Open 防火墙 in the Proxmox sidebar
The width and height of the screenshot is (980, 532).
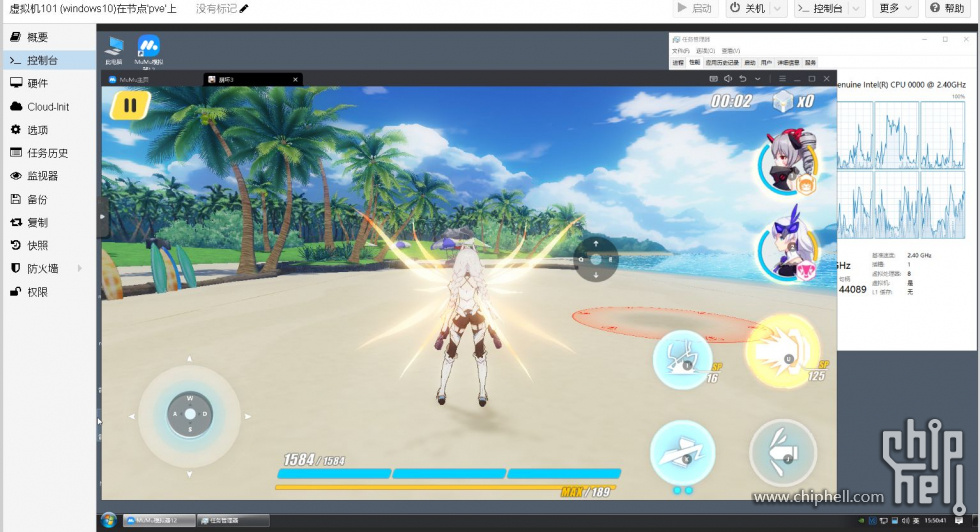(x=49, y=268)
